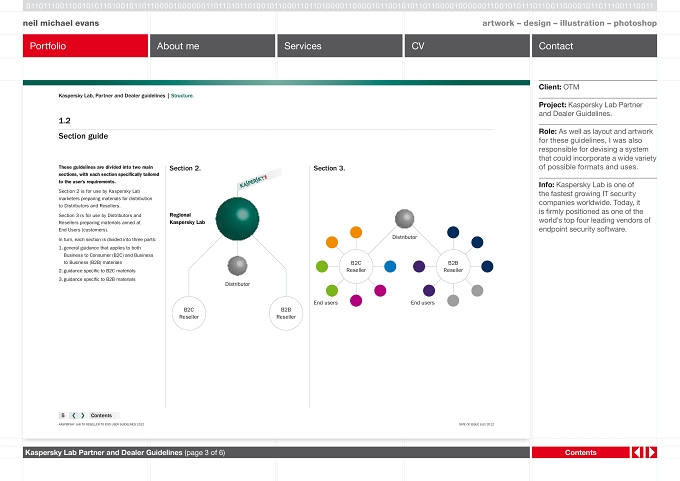Click the B2B Reseller circle in Section 3
The width and height of the screenshot is (680, 481).
(x=453, y=266)
